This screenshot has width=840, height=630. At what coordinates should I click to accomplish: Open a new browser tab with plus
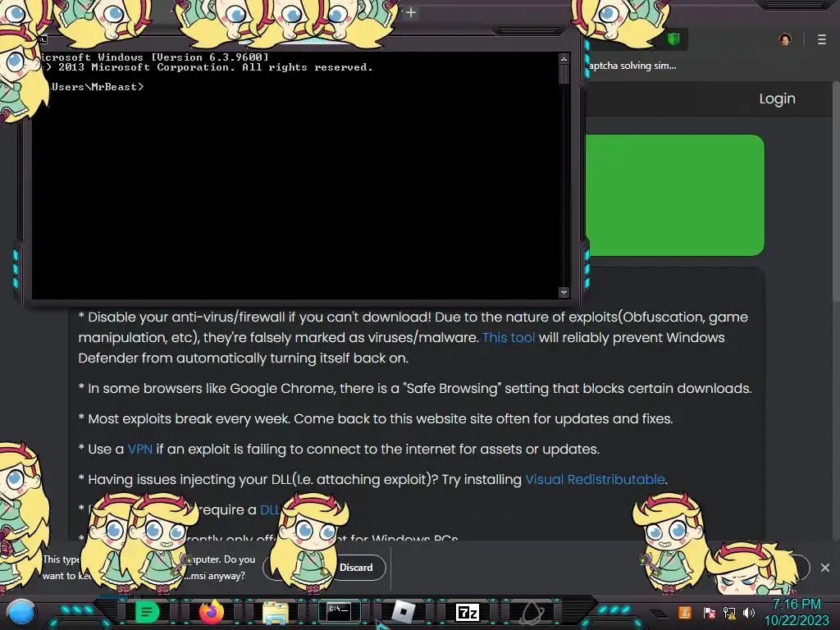pos(411,12)
